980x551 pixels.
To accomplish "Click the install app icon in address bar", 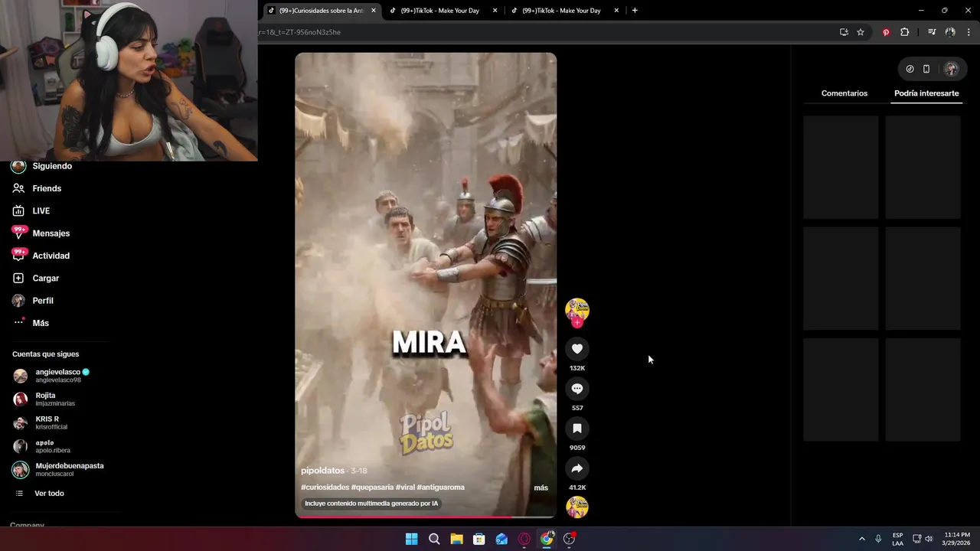I will (x=844, y=32).
